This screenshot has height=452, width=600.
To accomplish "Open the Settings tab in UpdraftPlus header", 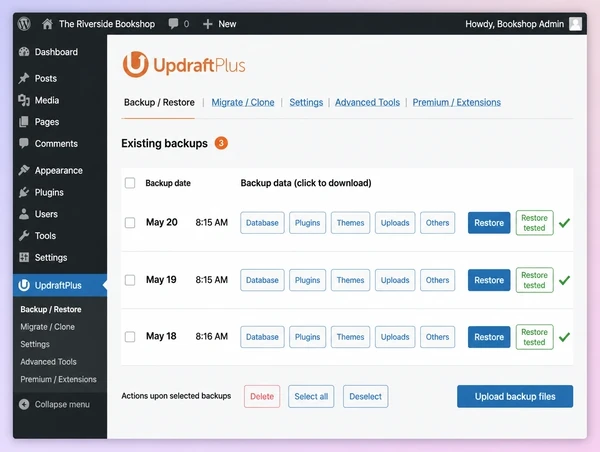I will pyautogui.click(x=306, y=103).
